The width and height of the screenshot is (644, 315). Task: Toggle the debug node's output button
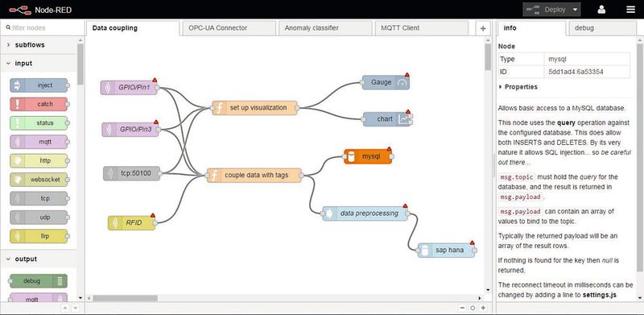click(60, 281)
